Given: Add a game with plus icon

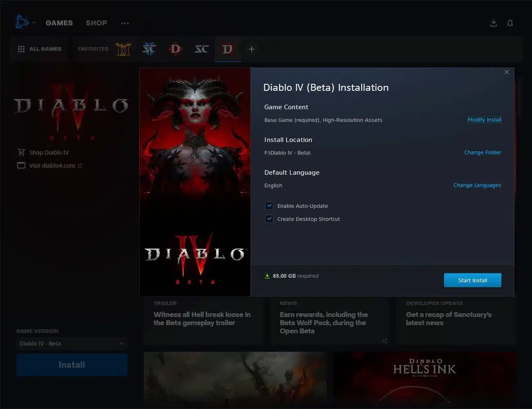Looking at the screenshot, I should click(252, 49).
